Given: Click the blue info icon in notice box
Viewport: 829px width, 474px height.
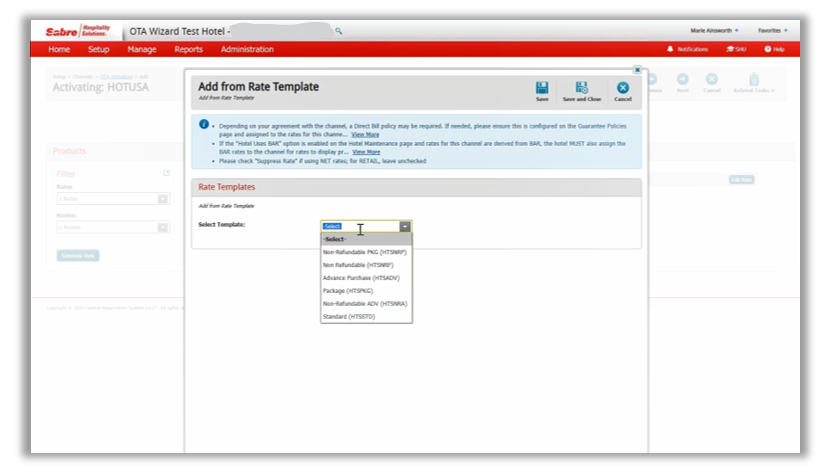Looking at the screenshot, I should click(x=204, y=124).
